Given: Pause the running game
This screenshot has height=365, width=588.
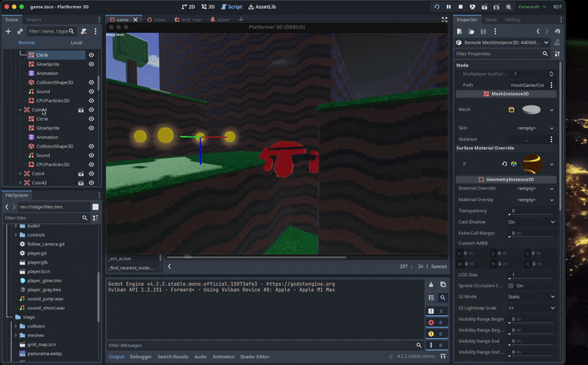Looking at the screenshot, I should pyautogui.click(x=448, y=7).
